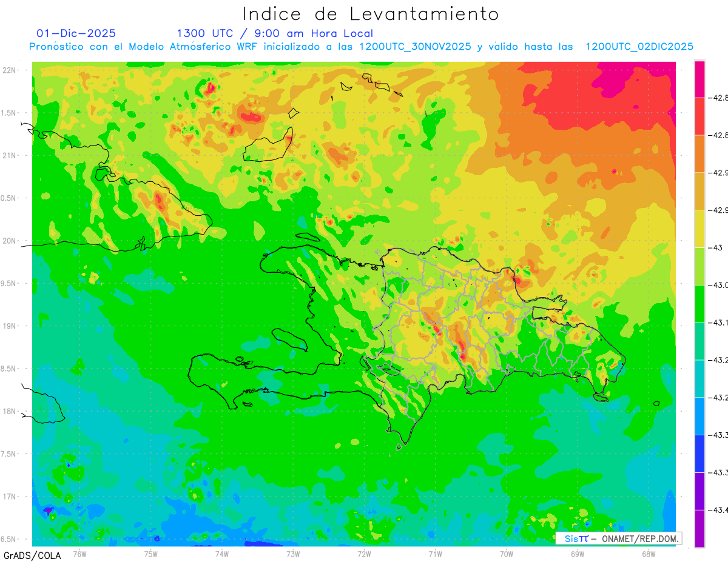Viewport: 728px width, 562px height.
Task: Click the '8.5N' latitude label
Action: click(9, 369)
